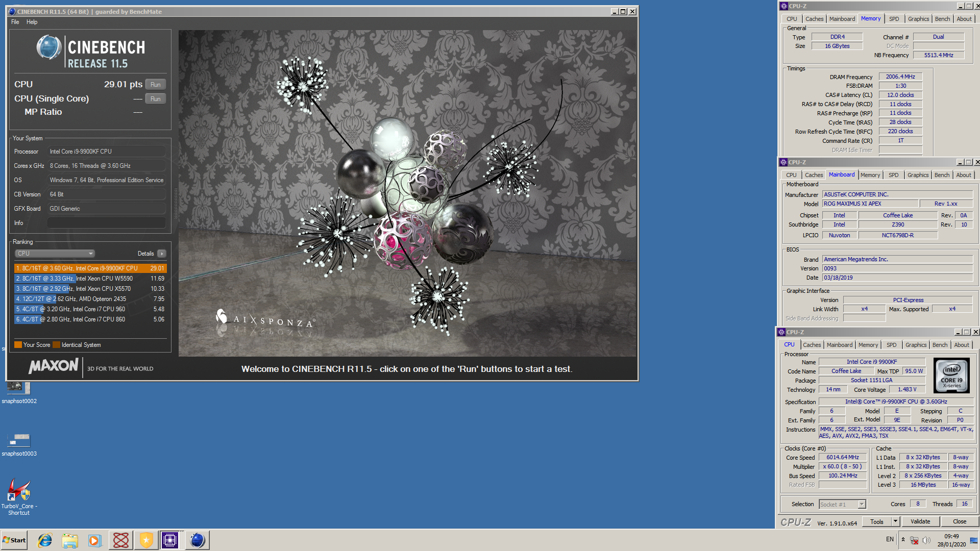Viewport: 980px width, 551px height.
Task: Select the TurboV_Core shortcut desktop icon
Action: pyautogui.click(x=19, y=496)
